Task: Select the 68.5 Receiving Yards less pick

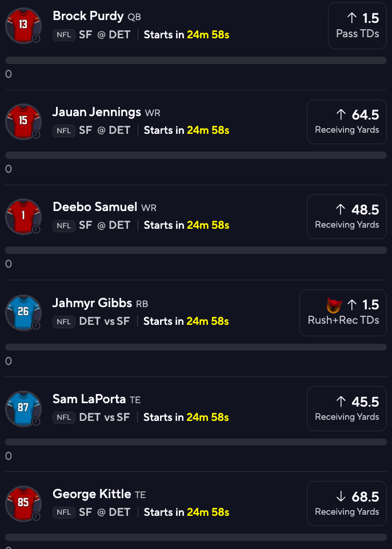Action: tap(347, 503)
